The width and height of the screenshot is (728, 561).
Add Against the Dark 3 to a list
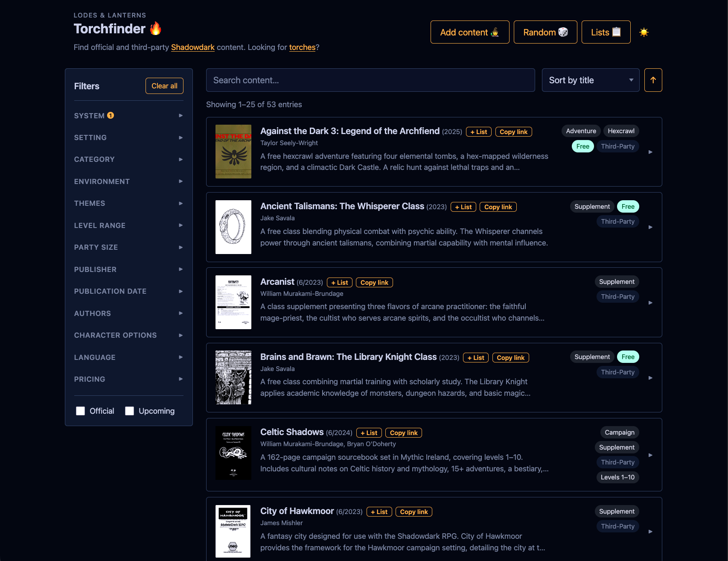click(x=479, y=132)
